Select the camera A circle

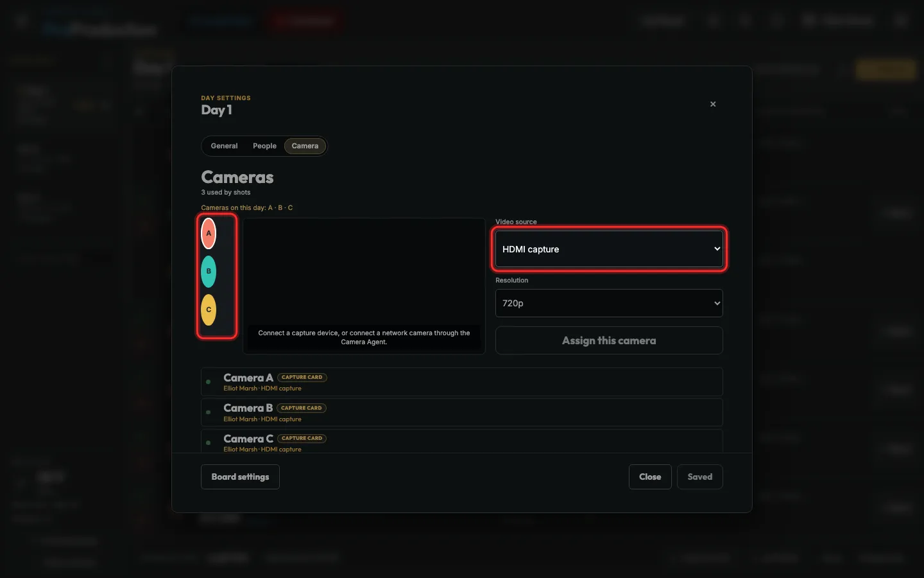[x=209, y=234]
